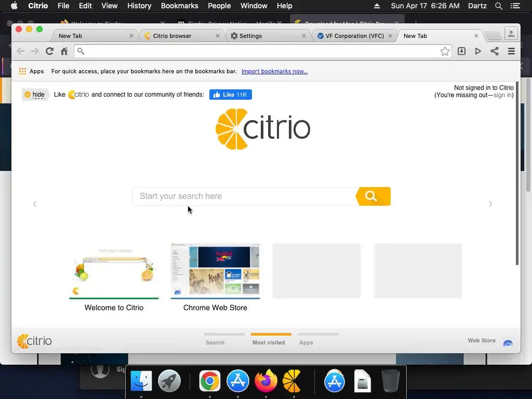Go to previous page with left chevron
The height and width of the screenshot is (399, 532).
coord(35,204)
